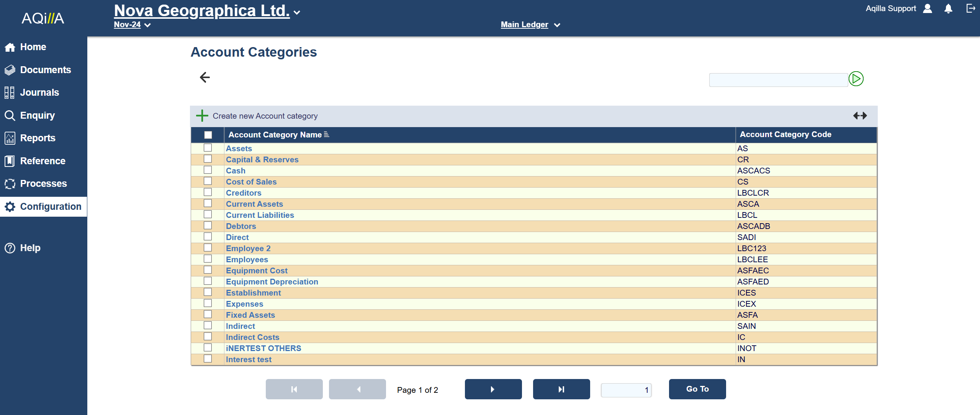Tick the Fixed Assets row checkbox
The height and width of the screenshot is (415, 980).
[x=208, y=314]
